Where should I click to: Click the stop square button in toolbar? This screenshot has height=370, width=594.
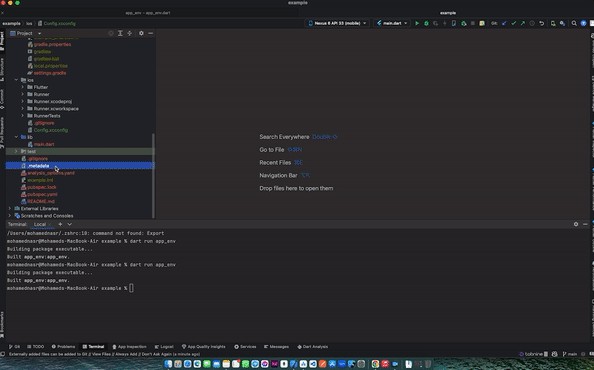[x=472, y=23]
